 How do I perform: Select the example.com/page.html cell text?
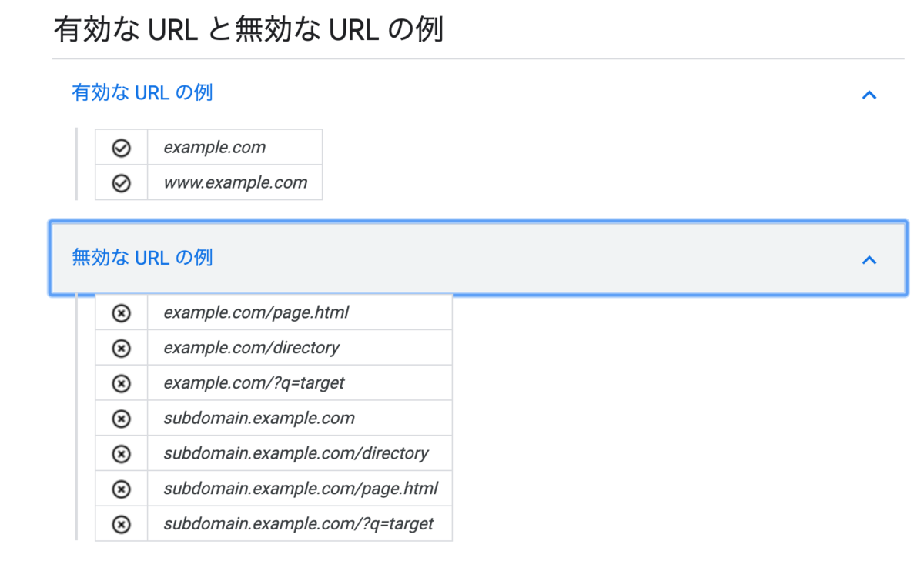pos(256,313)
